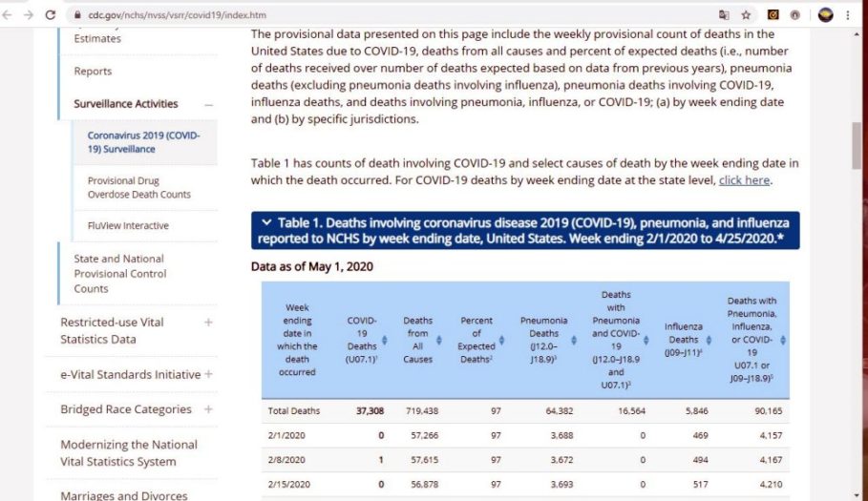Open FluView Interactive

128,225
